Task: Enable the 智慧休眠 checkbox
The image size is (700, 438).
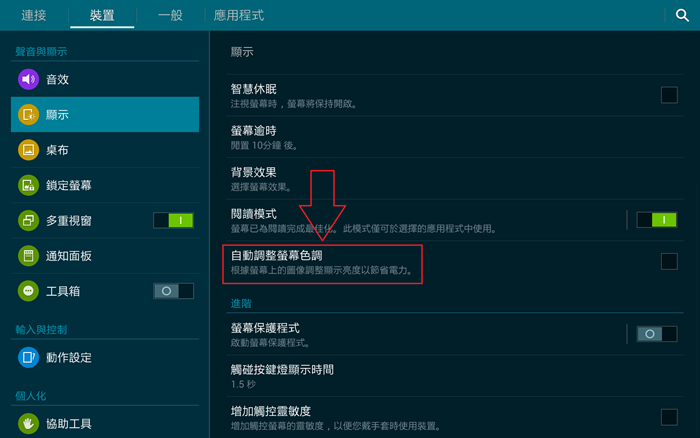Action: point(669,95)
